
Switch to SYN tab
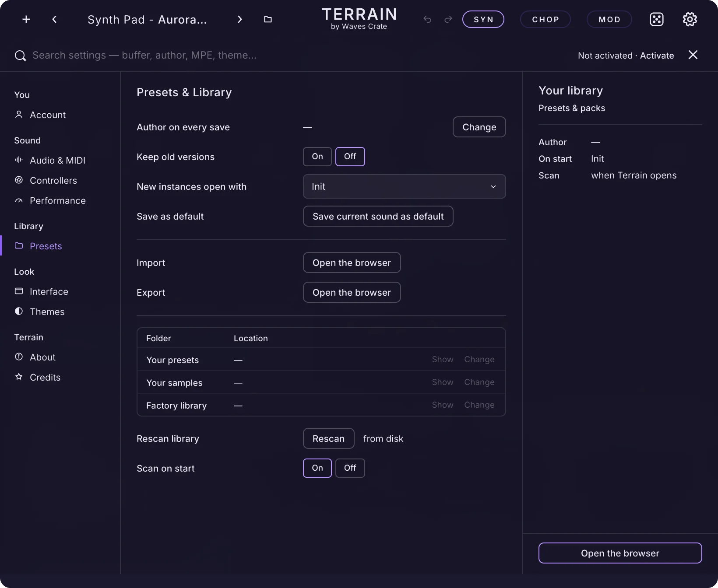[483, 19]
